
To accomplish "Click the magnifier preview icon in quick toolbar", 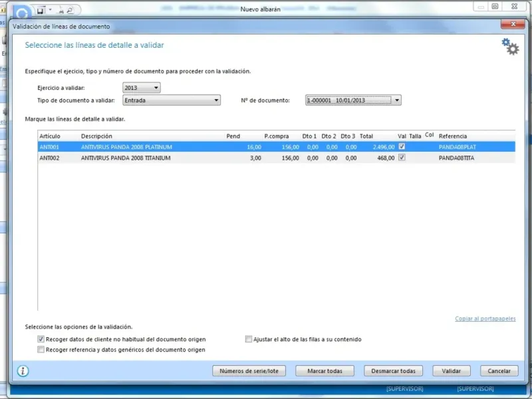I will pos(70,11).
